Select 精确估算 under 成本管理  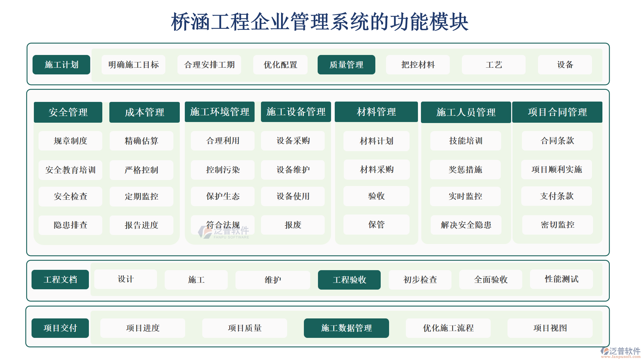coord(141,141)
